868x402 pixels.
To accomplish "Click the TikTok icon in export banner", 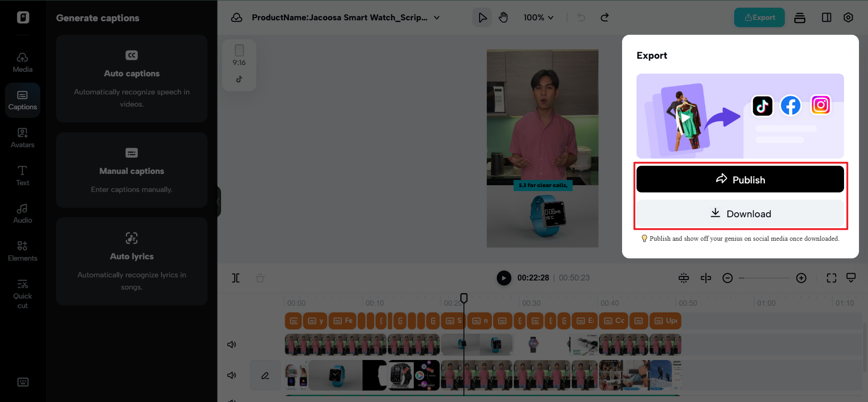I will coord(762,106).
